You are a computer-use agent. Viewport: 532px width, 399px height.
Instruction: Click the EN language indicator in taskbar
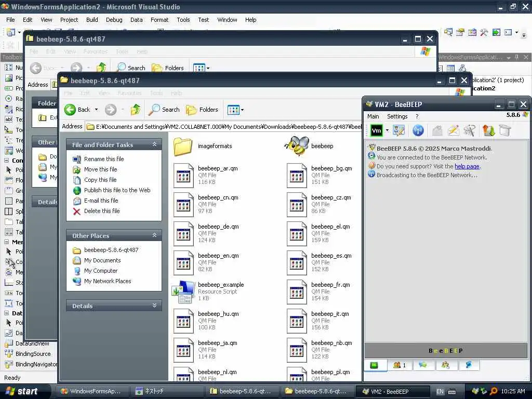tap(440, 392)
